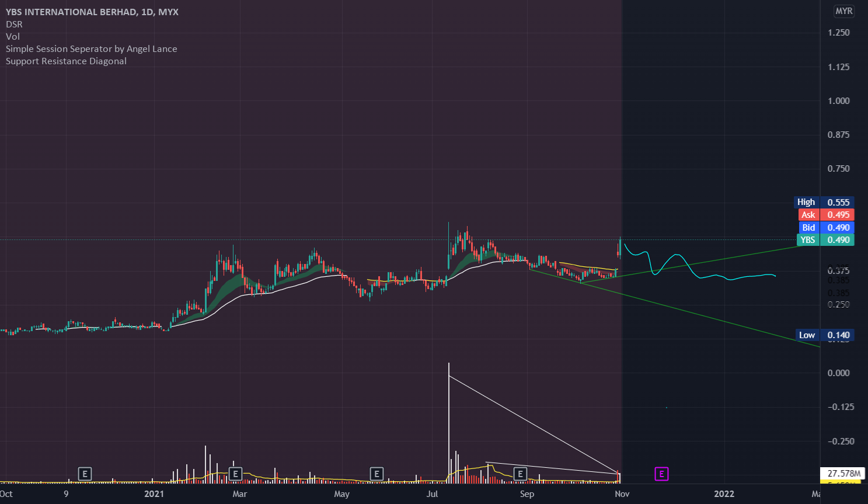This screenshot has width=868, height=504.
Task: Click the 27.578M volume readout badge
Action: (x=843, y=474)
